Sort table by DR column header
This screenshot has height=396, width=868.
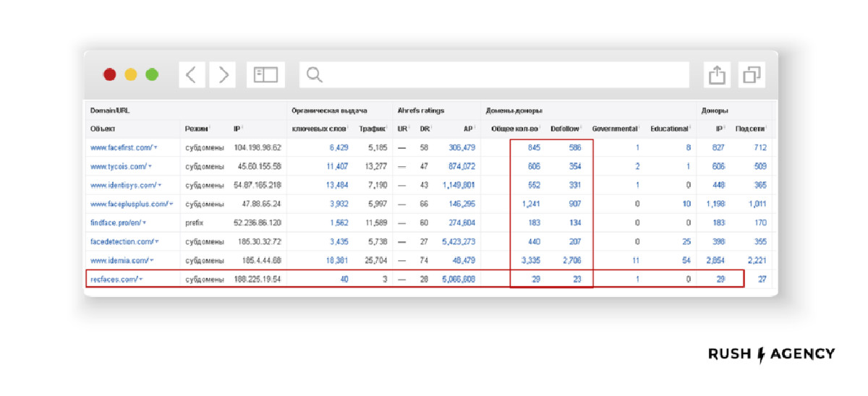click(425, 129)
